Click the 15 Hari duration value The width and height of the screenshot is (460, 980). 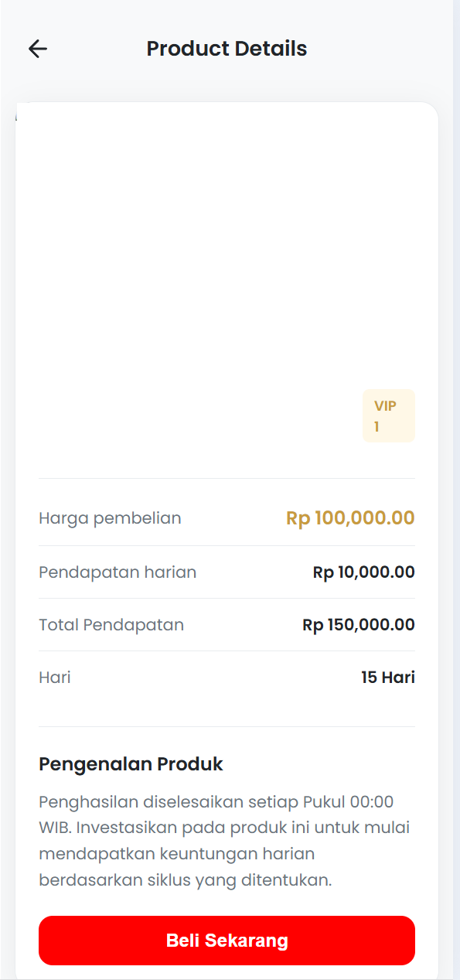(x=388, y=678)
